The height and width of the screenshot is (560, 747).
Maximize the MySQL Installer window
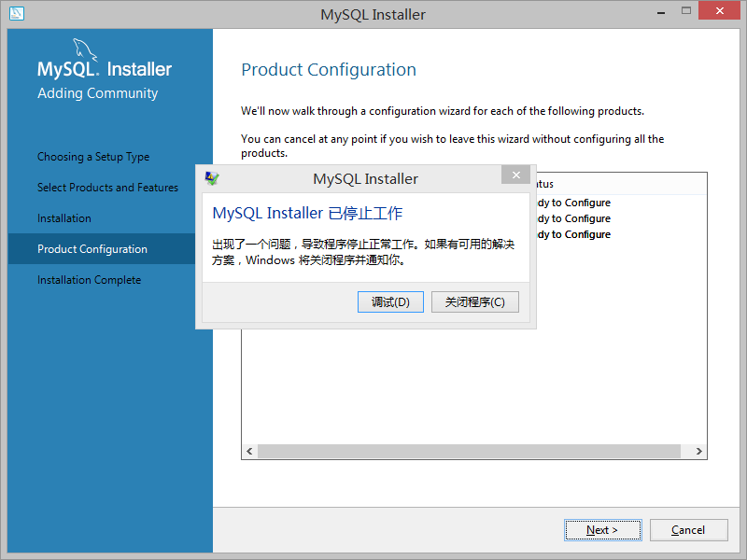tap(686, 11)
